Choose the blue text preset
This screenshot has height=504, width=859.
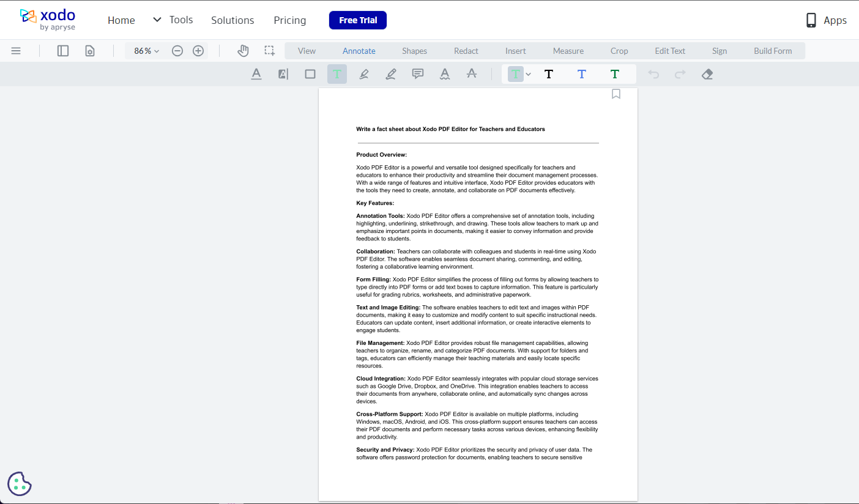pyautogui.click(x=582, y=74)
